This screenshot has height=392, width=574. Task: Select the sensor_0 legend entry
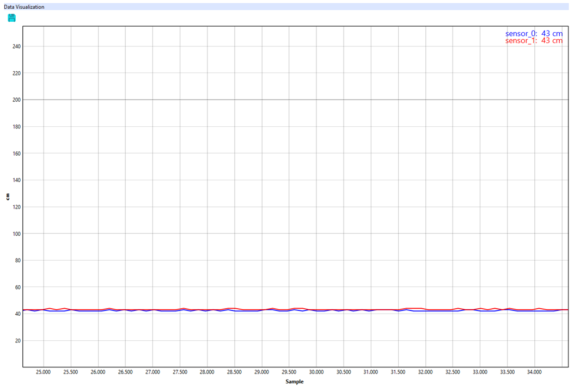534,34
